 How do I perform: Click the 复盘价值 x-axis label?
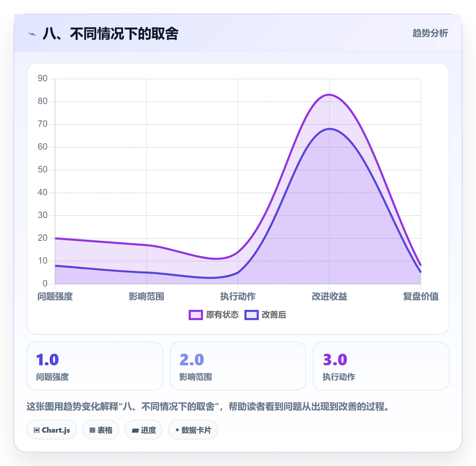[x=421, y=297]
